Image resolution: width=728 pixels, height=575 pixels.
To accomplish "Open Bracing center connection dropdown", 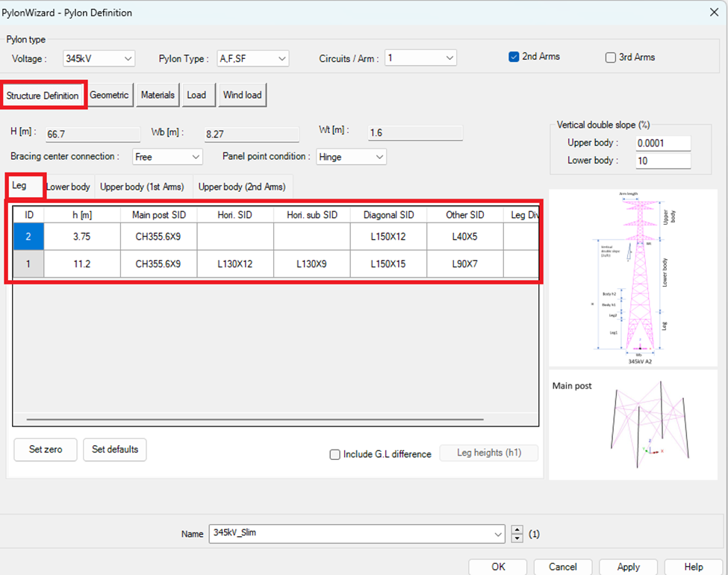I will pyautogui.click(x=167, y=157).
